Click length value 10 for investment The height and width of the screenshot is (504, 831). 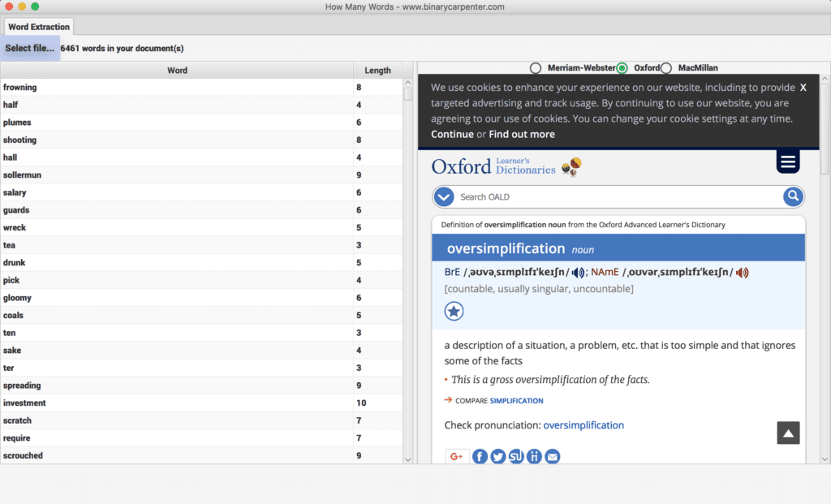[361, 403]
